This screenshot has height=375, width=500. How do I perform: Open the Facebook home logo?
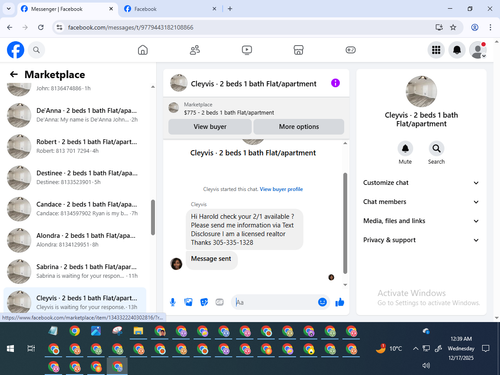click(16, 50)
